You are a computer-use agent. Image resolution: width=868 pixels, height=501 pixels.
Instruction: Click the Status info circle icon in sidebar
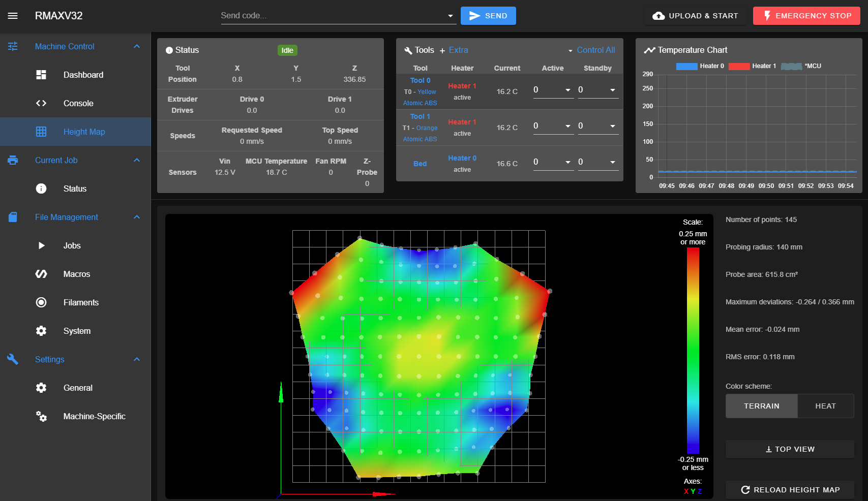coord(41,189)
